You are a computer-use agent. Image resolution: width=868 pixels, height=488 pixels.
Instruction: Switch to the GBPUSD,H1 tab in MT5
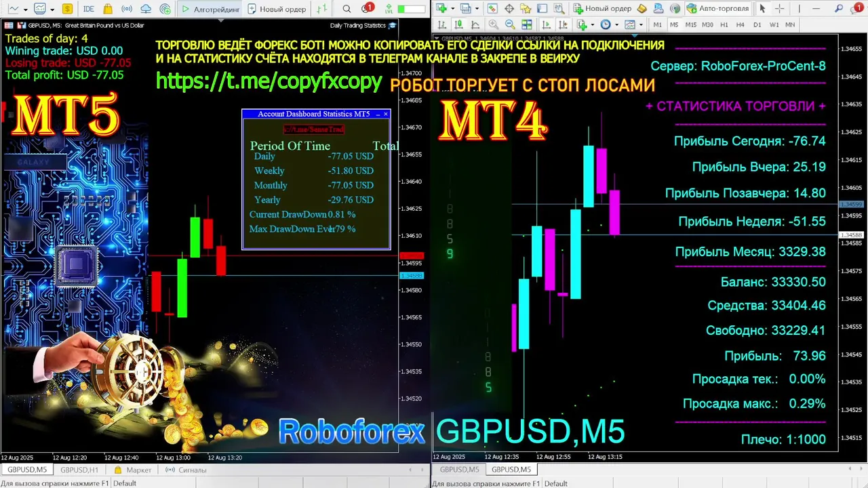coord(79,470)
